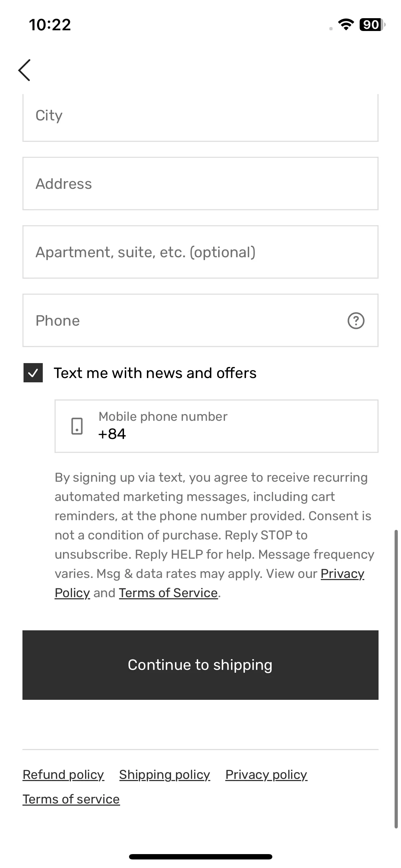The height and width of the screenshot is (868, 401).
Task: Tap the back arrow icon
Action: point(24,70)
